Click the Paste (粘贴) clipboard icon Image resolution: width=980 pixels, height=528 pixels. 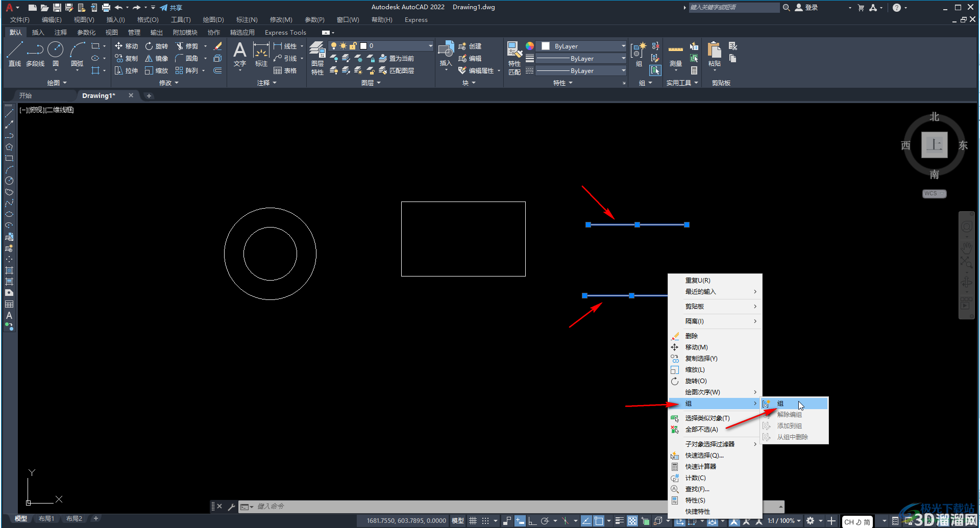click(715, 55)
